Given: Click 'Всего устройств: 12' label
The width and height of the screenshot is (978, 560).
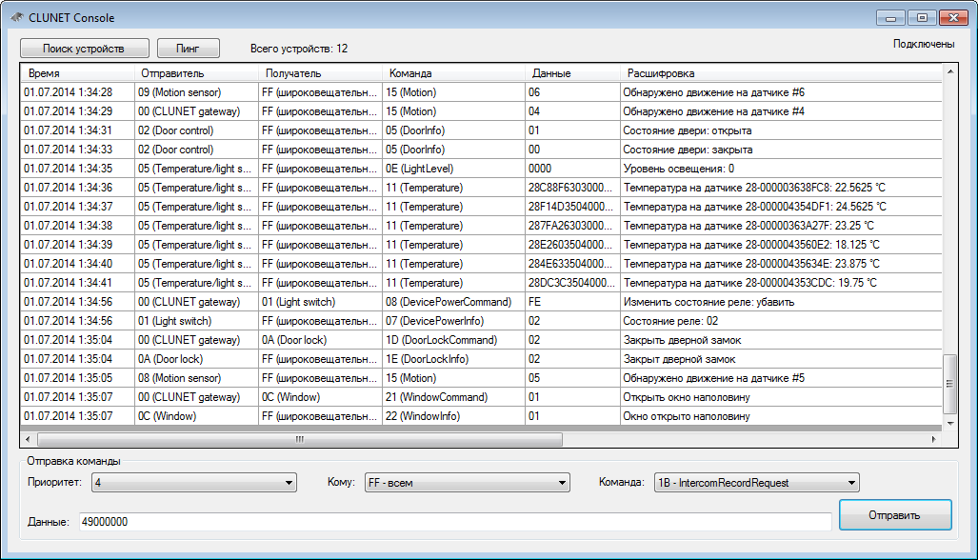Looking at the screenshot, I should pos(299,49).
